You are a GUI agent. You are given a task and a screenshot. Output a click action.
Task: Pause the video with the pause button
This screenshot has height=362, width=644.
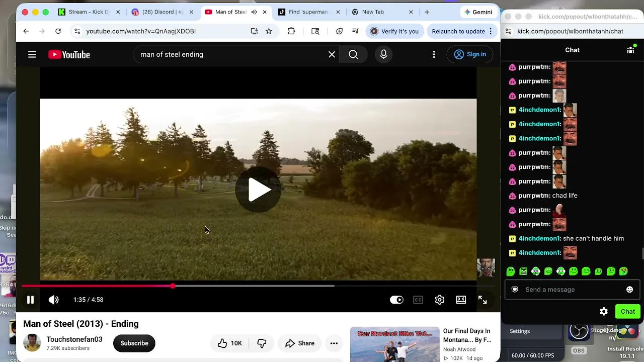coord(30,300)
